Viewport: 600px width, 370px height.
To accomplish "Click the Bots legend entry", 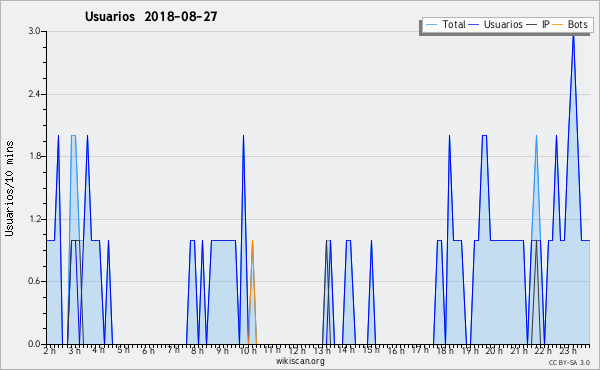I will [x=570, y=24].
